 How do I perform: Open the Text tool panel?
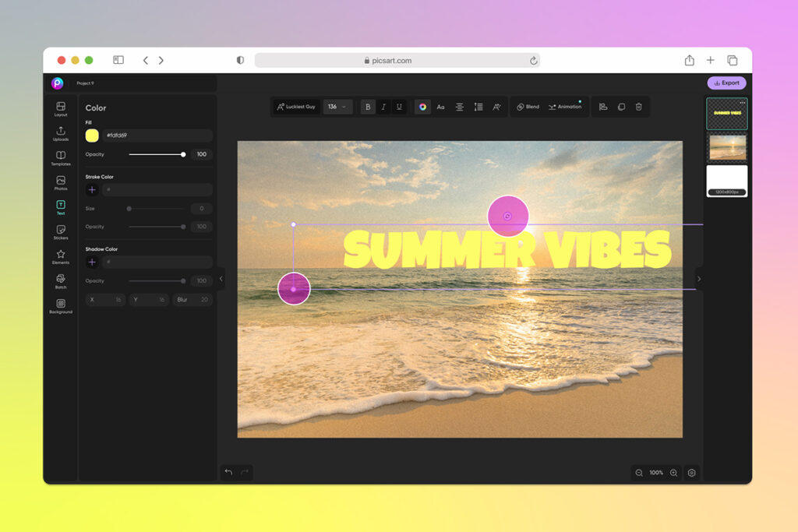(60, 206)
